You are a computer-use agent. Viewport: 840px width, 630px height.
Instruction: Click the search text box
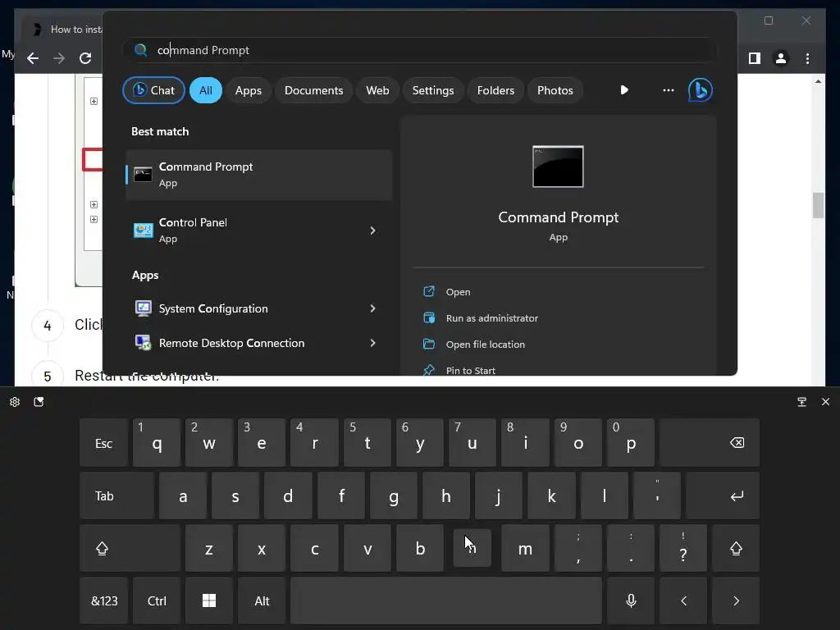coord(420,50)
